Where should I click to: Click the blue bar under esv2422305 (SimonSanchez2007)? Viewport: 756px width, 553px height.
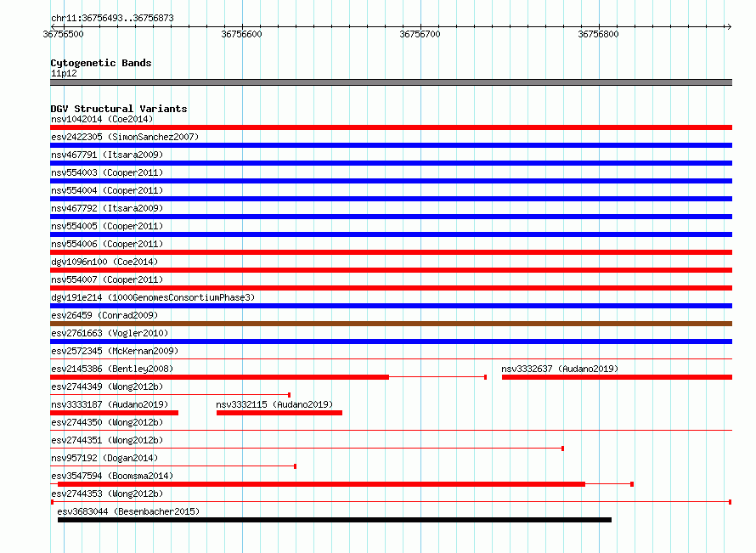pos(391,145)
